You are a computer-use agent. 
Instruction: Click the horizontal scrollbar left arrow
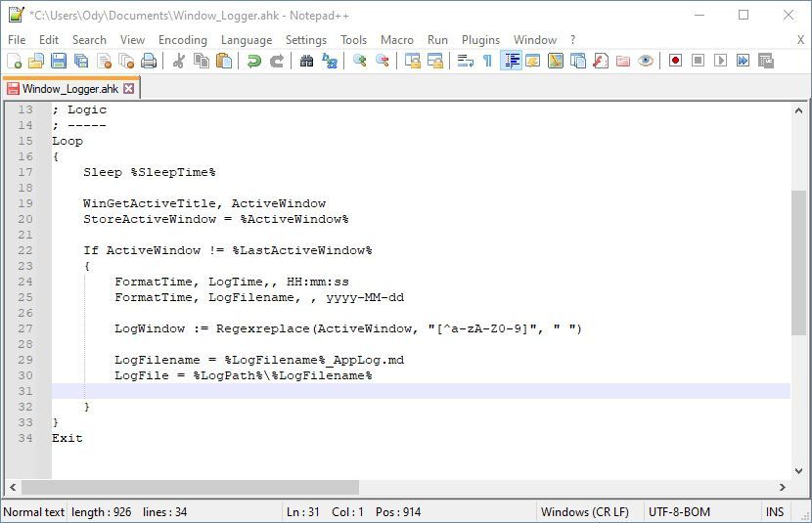coord(13,487)
